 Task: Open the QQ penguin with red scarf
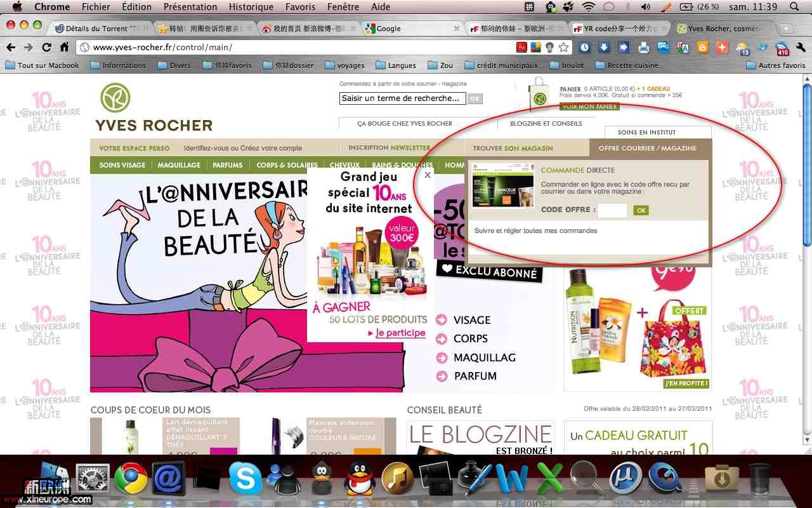[360, 478]
